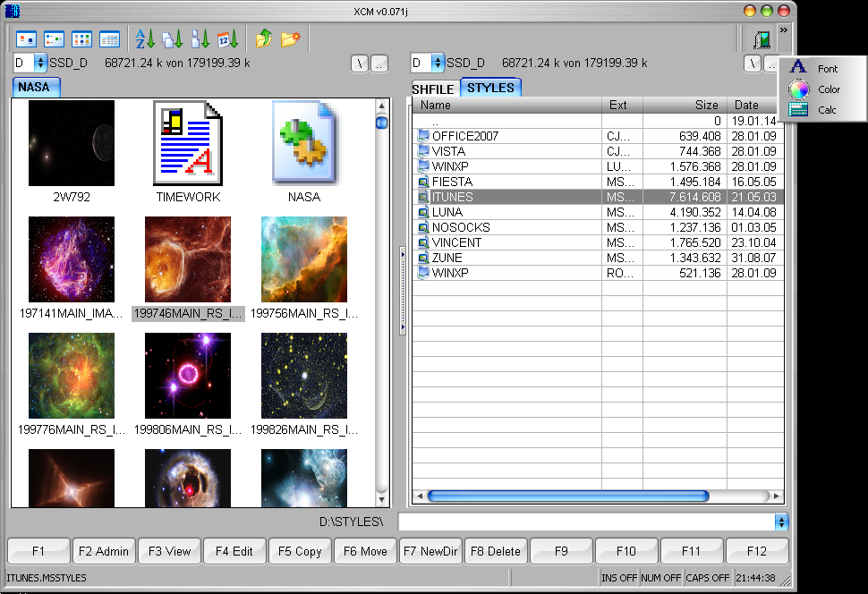The height and width of the screenshot is (594, 868).
Task: Click the right panel horizontal scrollbar
Action: pos(568,496)
